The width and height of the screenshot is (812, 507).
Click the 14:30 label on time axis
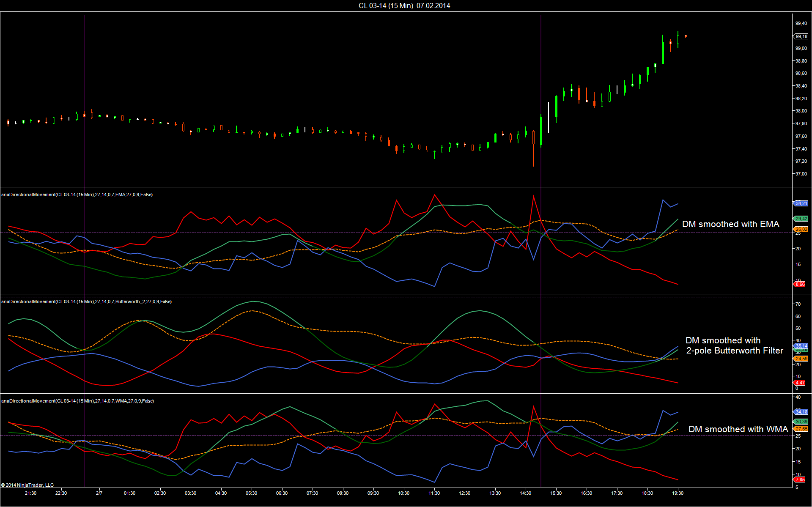525,493
